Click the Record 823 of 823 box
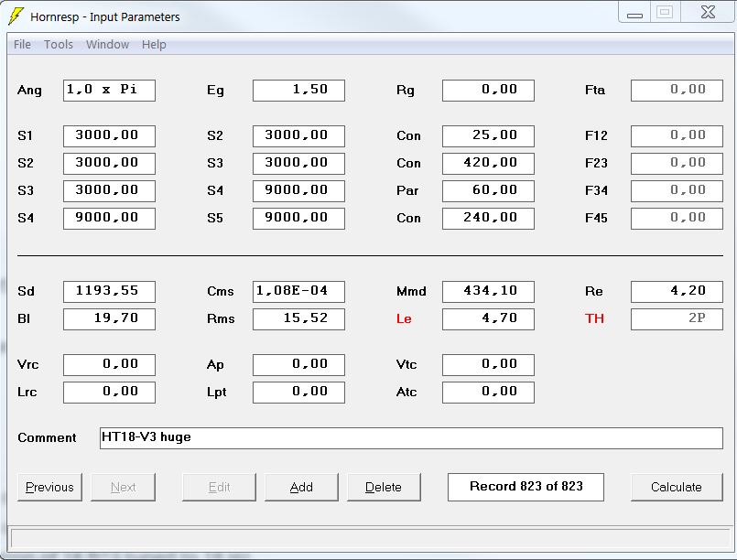737x560 pixels. [x=526, y=487]
